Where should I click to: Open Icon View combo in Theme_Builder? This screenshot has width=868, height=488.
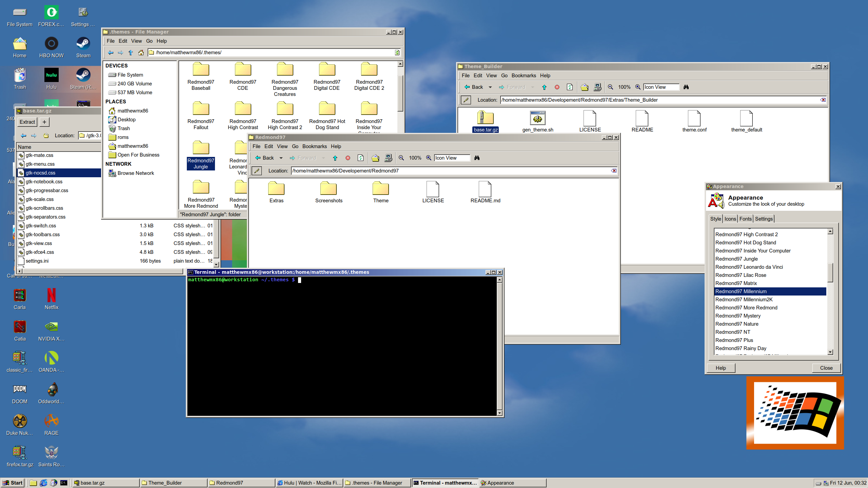tap(662, 87)
